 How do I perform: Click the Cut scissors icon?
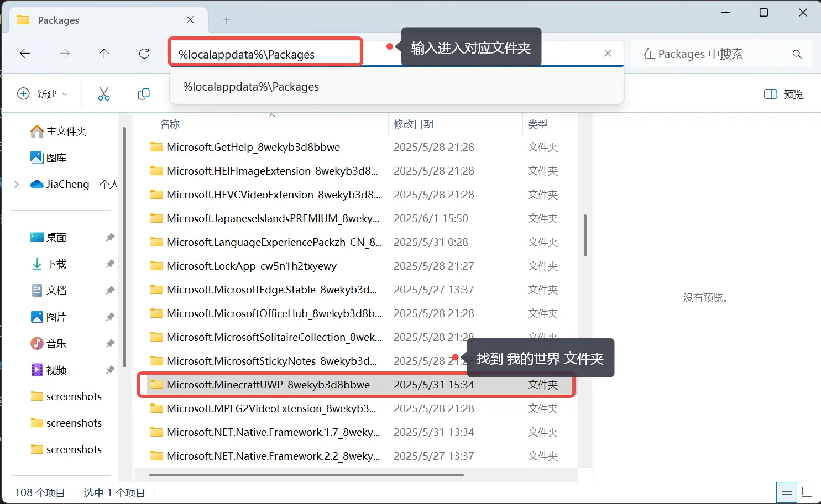tap(104, 94)
